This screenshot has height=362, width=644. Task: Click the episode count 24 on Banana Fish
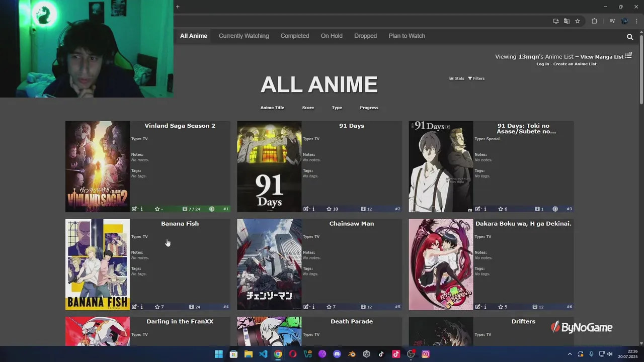195,307
